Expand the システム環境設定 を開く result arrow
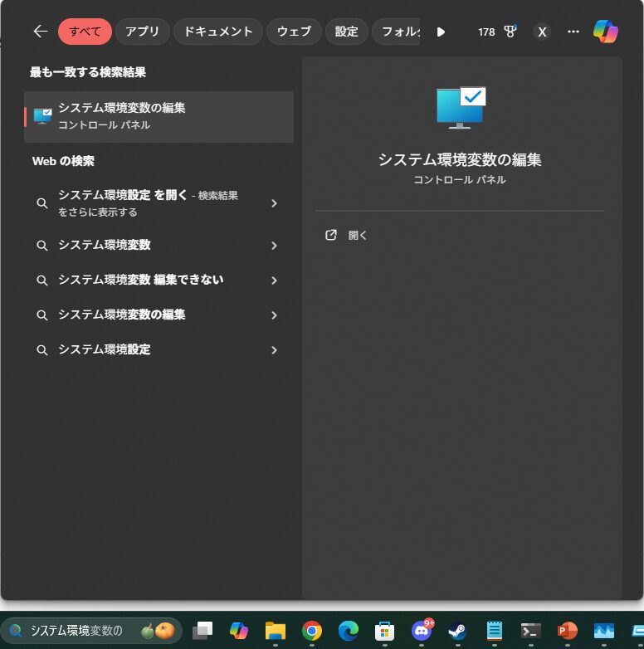 click(x=274, y=203)
